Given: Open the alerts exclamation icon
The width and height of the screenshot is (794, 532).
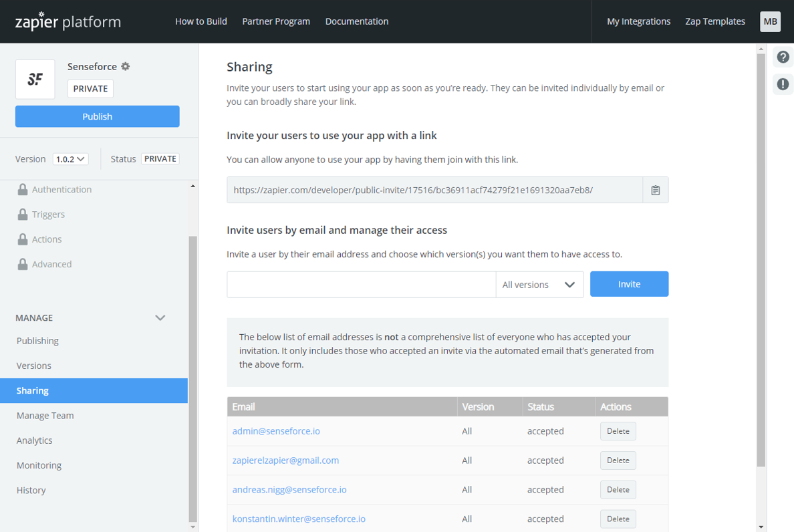Looking at the screenshot, I should pos(783,84).
